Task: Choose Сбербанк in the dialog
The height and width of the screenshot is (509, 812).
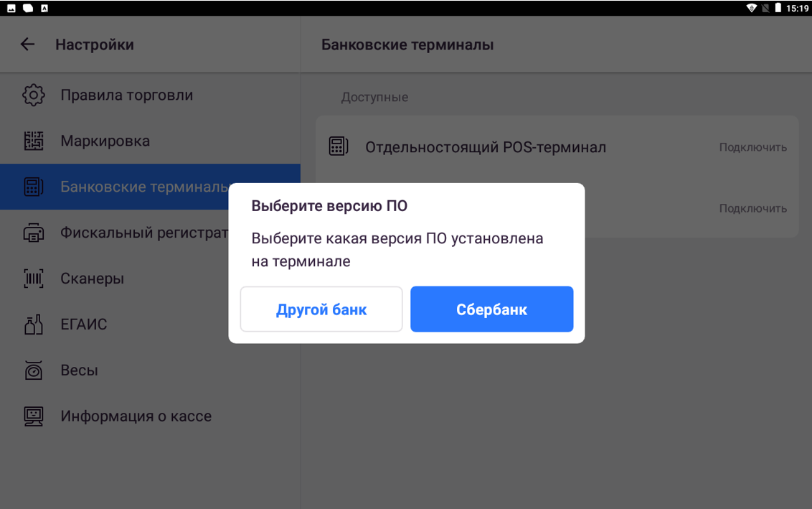Action: (x=491, y=309)
